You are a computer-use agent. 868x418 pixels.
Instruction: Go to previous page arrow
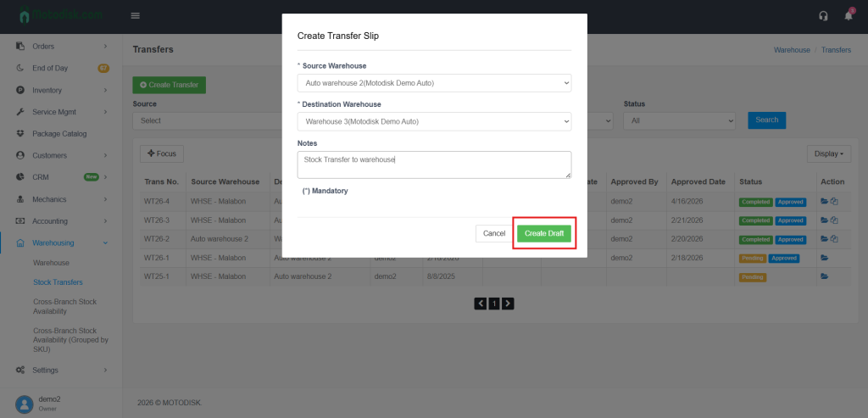pos(481,303)
